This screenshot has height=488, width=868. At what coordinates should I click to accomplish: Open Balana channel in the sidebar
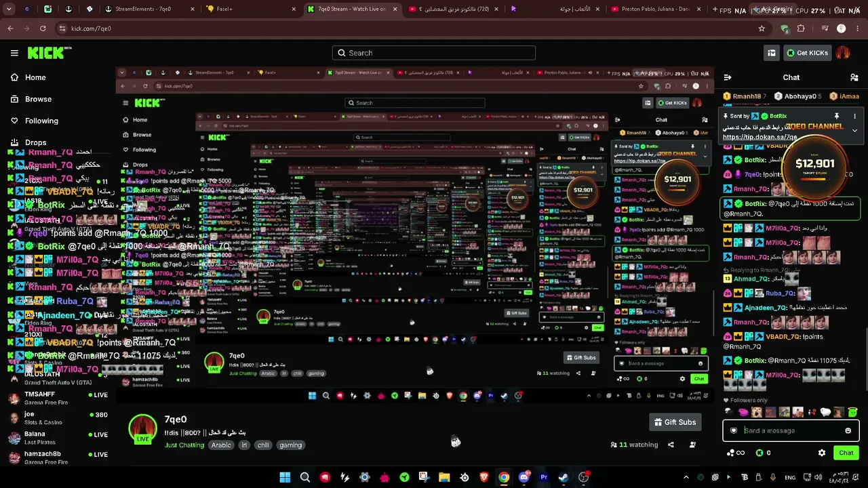pyautogui.click(x=58, y=437)
